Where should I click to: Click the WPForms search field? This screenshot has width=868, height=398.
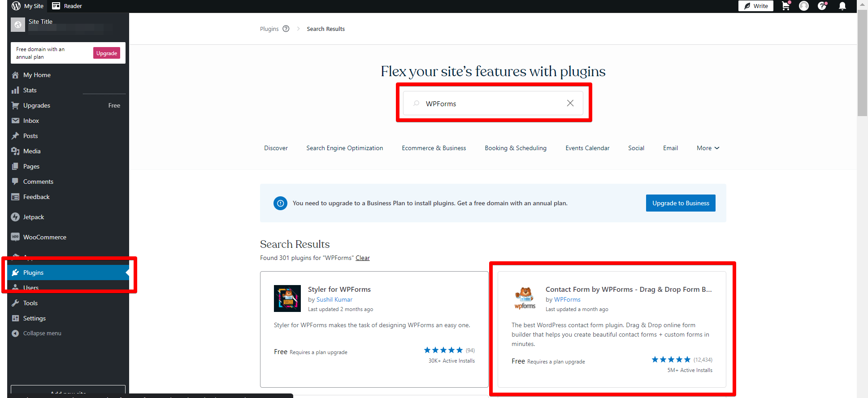[x=493, y=104]
